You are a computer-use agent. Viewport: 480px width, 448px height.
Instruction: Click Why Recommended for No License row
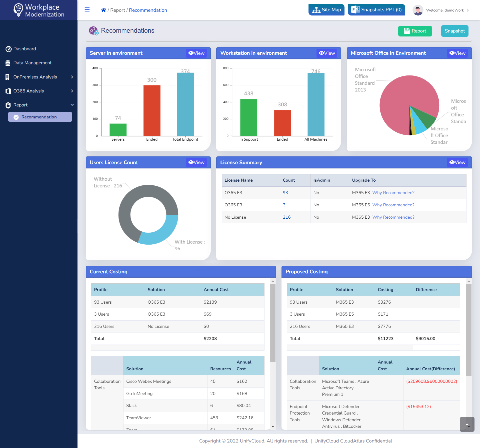(393, 217)
